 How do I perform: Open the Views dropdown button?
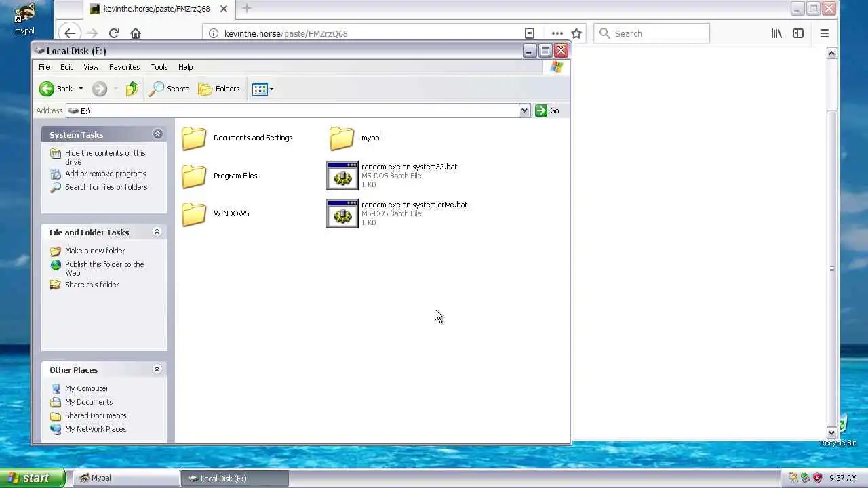[263, 89]
